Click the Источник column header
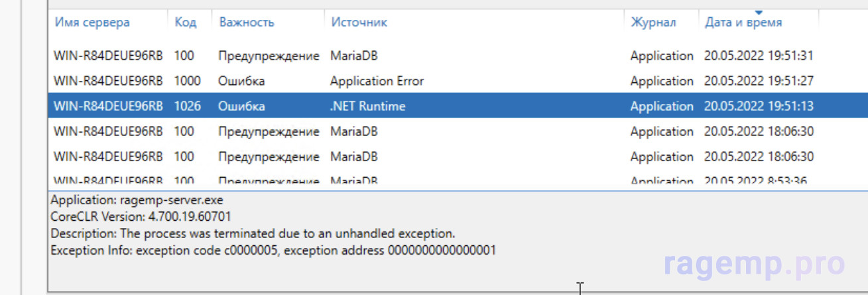The height and width of the screenshot is (295, 868). pyautogui.click(x=359, y=23)
